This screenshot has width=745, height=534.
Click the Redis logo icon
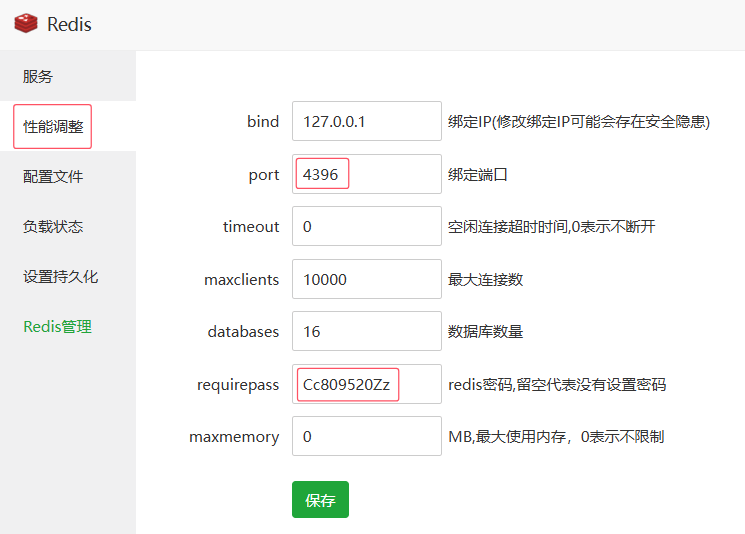tap(25, 24)
